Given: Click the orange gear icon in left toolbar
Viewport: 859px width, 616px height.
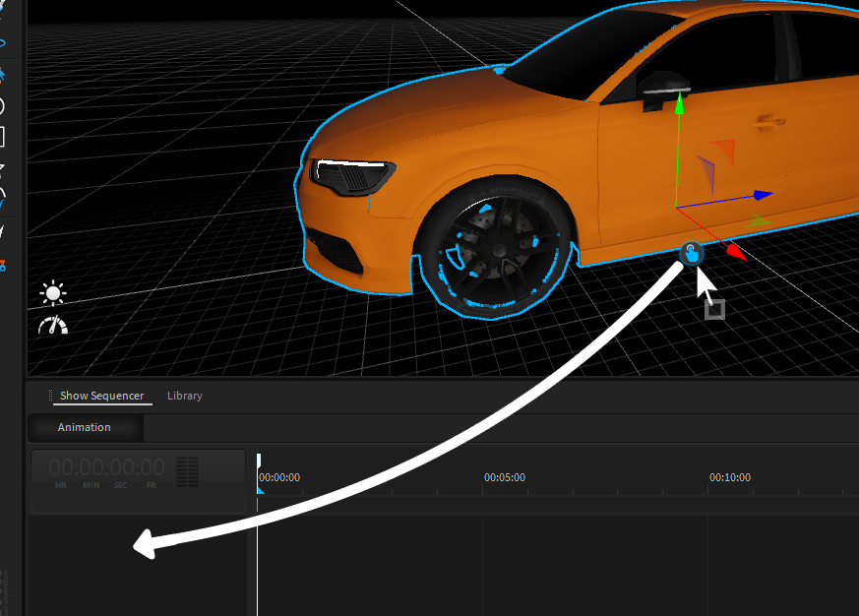Looking at the screenshot, I should [2, 265].
